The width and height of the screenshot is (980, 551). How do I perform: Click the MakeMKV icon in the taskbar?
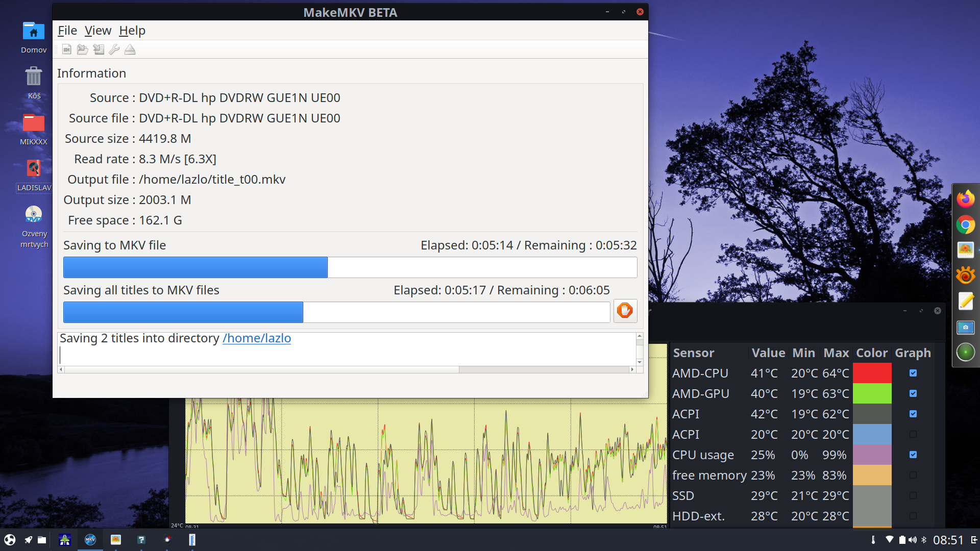[90, 540]
